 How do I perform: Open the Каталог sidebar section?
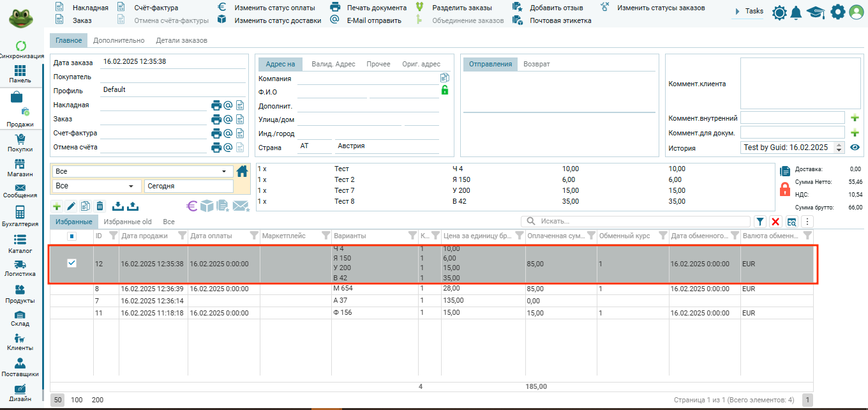pos(20,243)
